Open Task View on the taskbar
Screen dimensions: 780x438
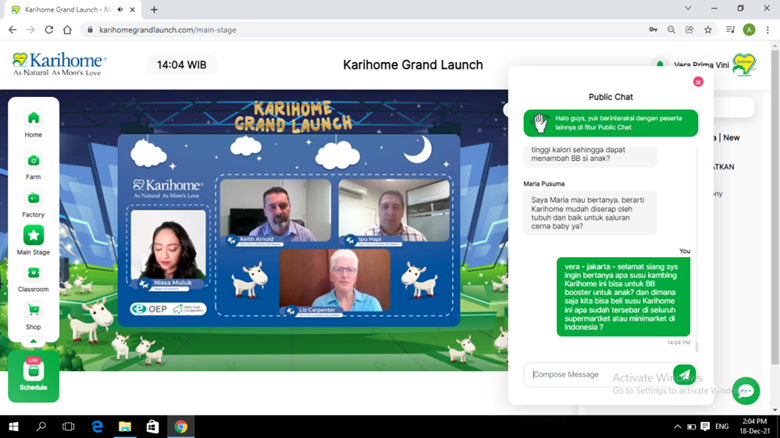69,427
